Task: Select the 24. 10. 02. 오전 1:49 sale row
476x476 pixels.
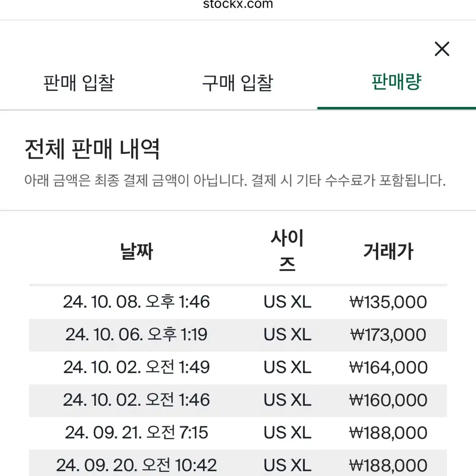Action: [238, 368]
